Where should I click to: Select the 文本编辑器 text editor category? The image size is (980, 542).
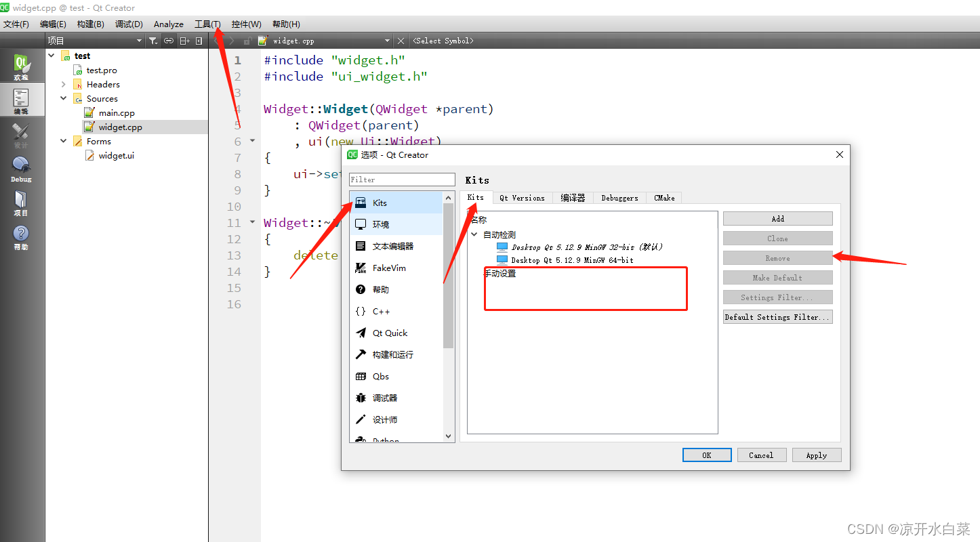(x=396, y=246)
